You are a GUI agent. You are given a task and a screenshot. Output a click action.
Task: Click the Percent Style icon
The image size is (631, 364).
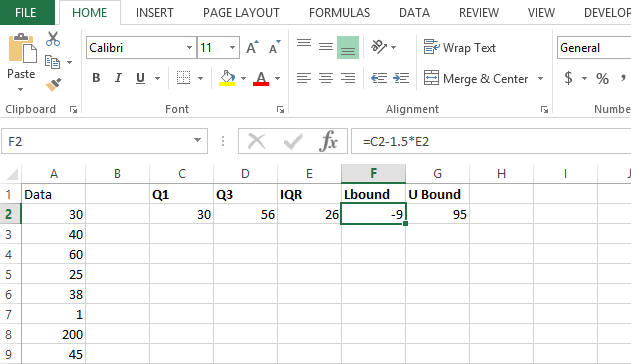602,78
